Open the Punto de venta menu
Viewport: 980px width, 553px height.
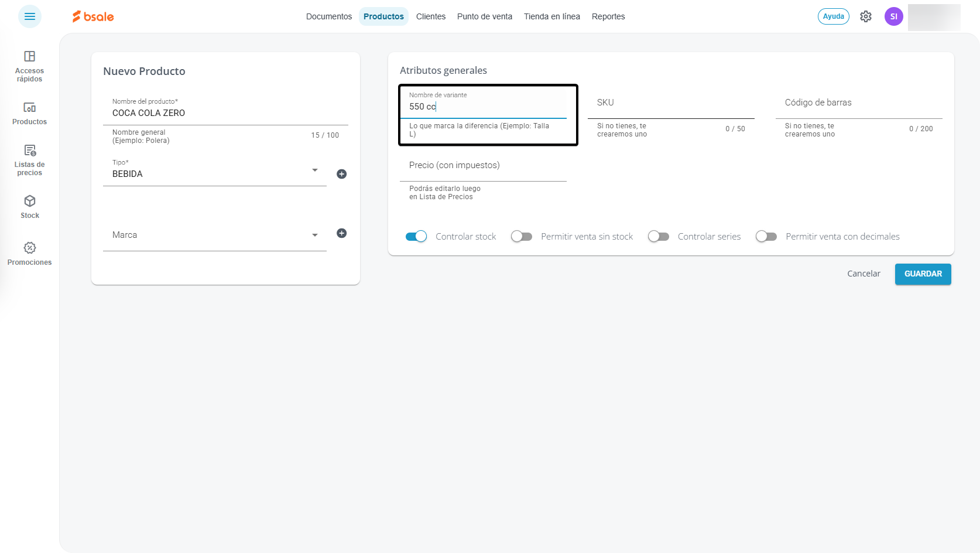[x=485, y=16]
